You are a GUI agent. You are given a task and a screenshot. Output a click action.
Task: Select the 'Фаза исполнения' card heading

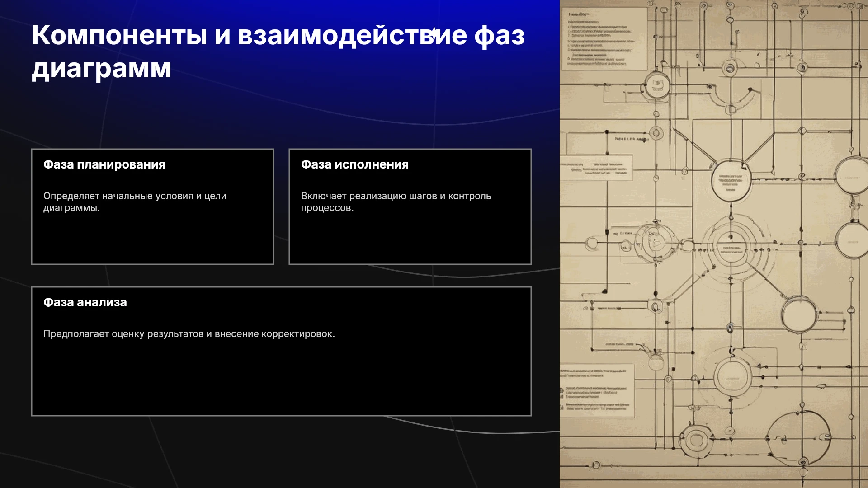click(x=355, y=164)
